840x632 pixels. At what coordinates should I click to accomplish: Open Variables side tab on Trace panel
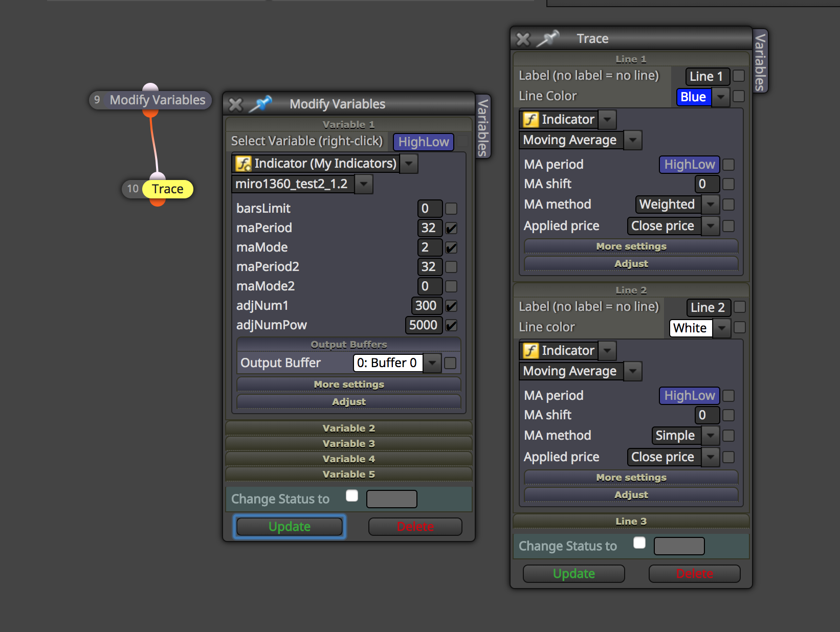pyautogui.click(x=760, y=62)
